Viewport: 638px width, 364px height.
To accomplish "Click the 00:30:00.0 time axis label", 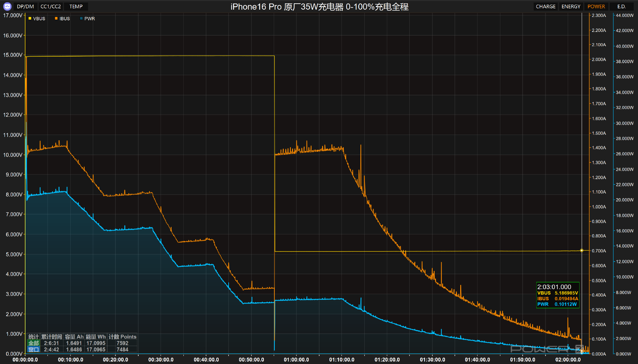I will (161, 360).
